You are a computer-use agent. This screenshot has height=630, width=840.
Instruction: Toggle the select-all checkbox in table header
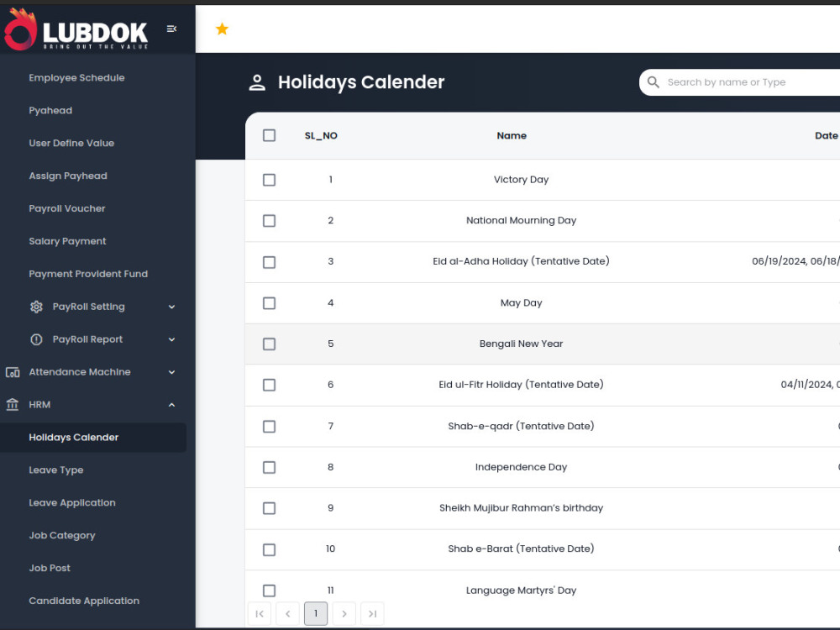click(270, 135)
